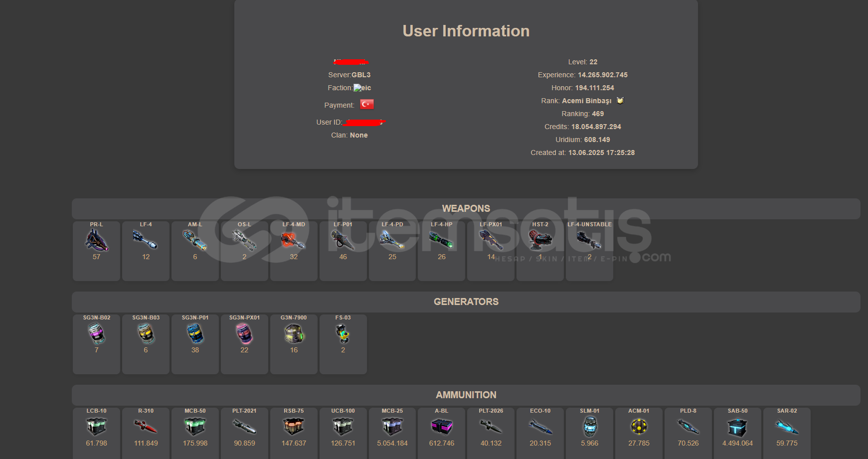Click the ACM-01 mine icon
Image resolution: width=868 pixels, height=459 pixels.
pos(639,427)
